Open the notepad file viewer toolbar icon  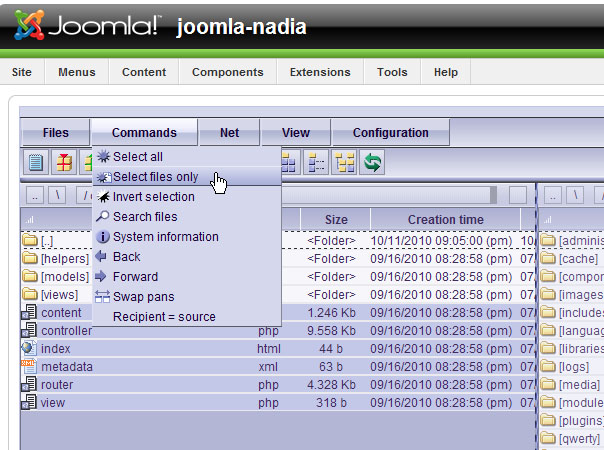tap(36, 162)
